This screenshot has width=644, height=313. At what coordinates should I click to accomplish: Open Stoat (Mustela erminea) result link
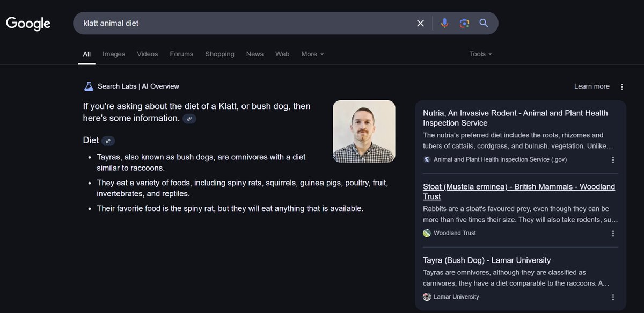[519, 192]
